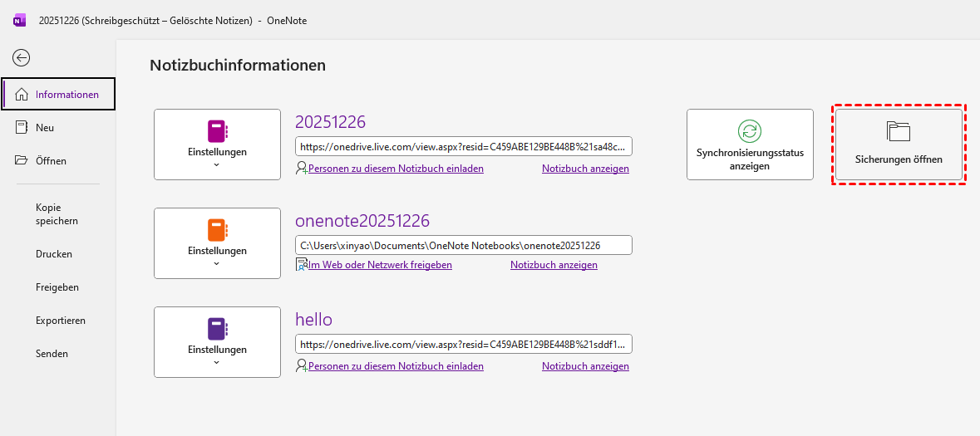Click the OneNote logo in title bar

coord(18,21)
